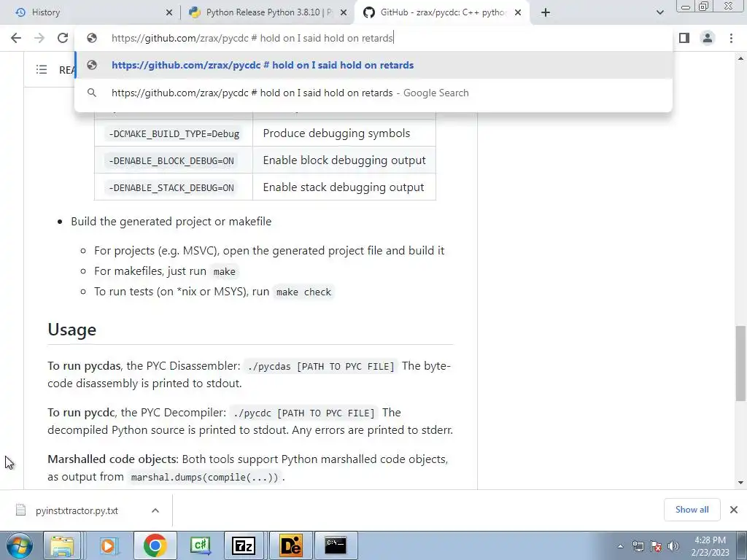
Task: Click the ./pycdas [PATH TO PYC FILE] code
Action: (321, 366)
